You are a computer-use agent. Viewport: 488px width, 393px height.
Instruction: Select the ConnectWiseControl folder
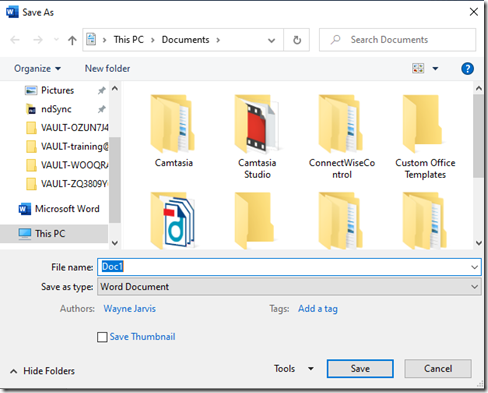point(342,137)
